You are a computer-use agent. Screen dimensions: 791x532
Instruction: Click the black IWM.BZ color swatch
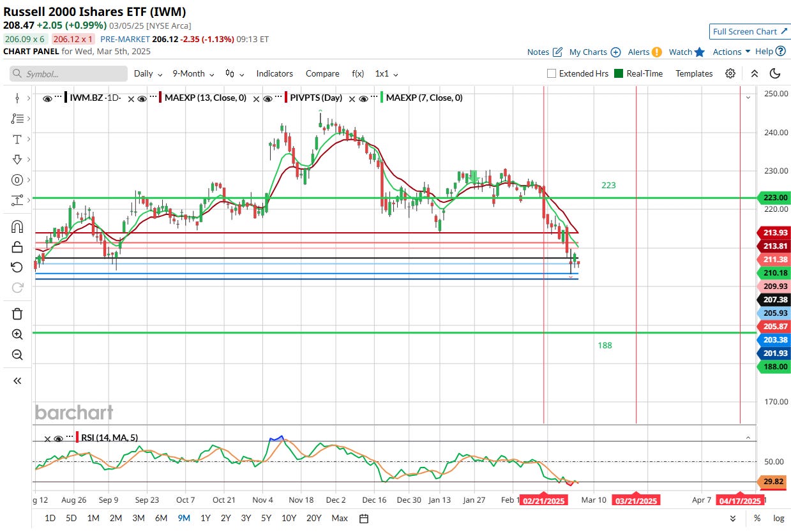[66, 98]
